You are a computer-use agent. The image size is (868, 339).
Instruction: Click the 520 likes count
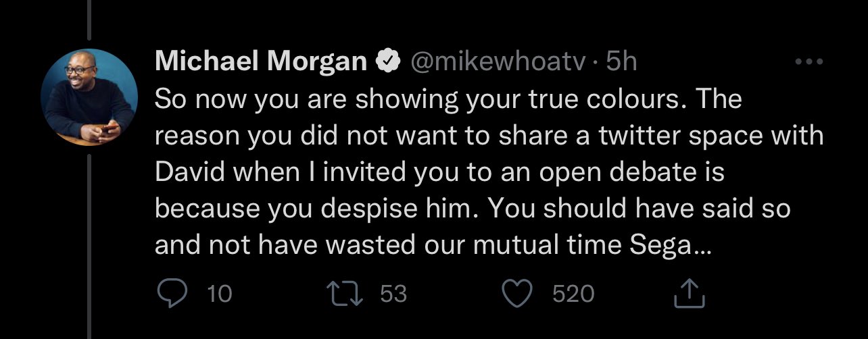point(573,294)
